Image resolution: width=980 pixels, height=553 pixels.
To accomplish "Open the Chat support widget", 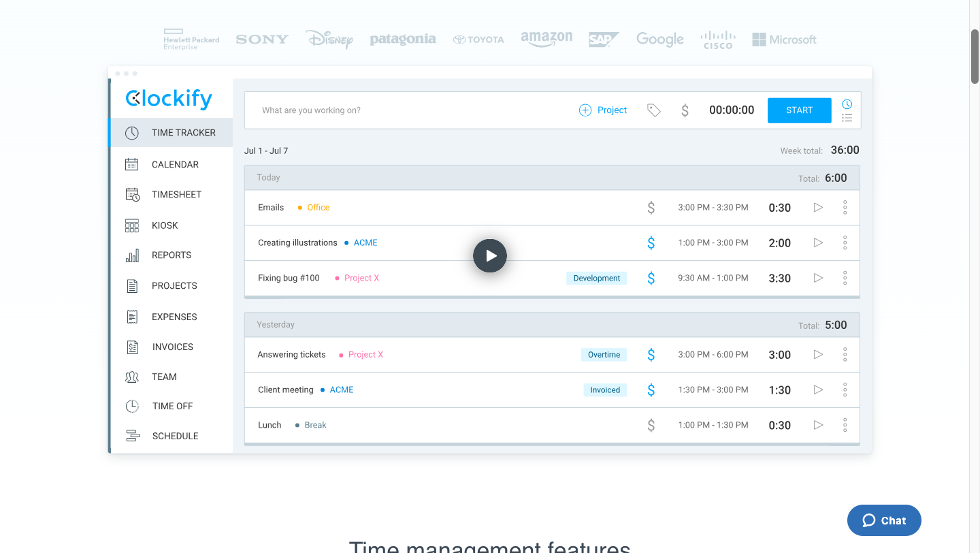I will pos(884,520).
